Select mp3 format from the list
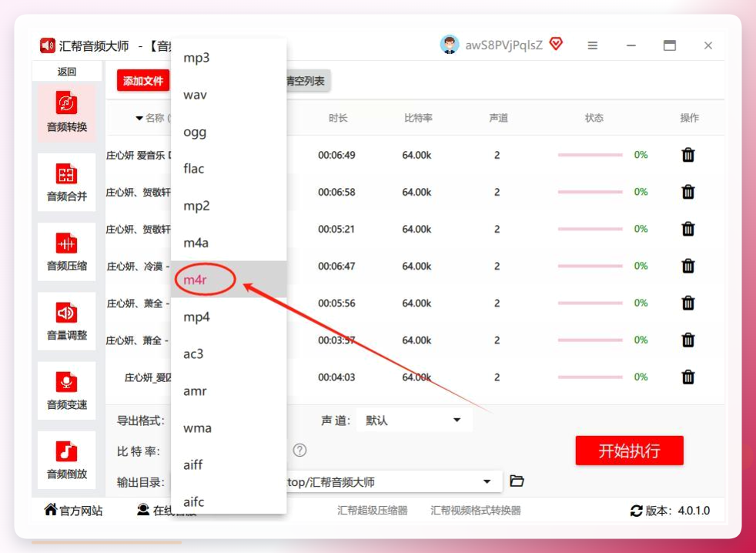 tap(229, 58)
